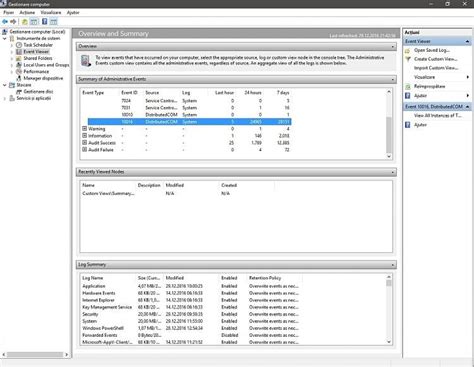Expand the Task Scheduler tree node
Image resolution: width=474 pixels, height=367 pixels.
(12, 45)
